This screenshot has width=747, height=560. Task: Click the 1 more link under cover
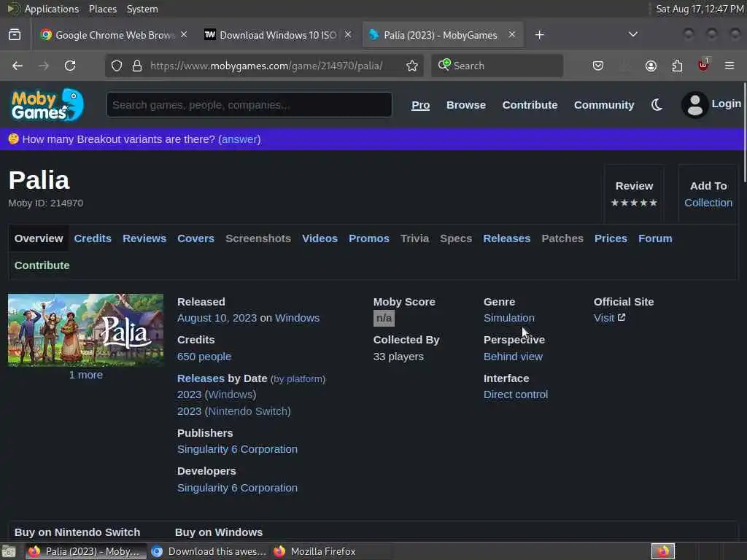click(86, 375)
